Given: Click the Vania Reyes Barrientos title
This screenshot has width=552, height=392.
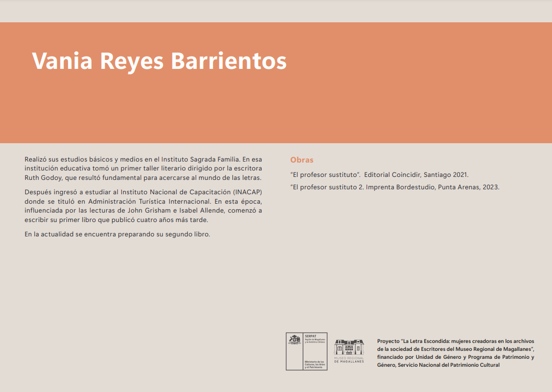Looking at the screenshot, I should (x=160, y=61).
